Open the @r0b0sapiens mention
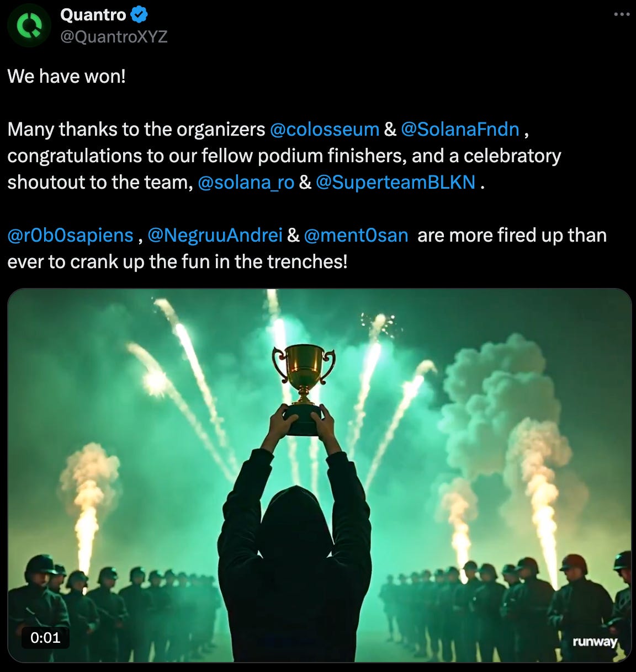636x672 pixels. click(70, 235)
